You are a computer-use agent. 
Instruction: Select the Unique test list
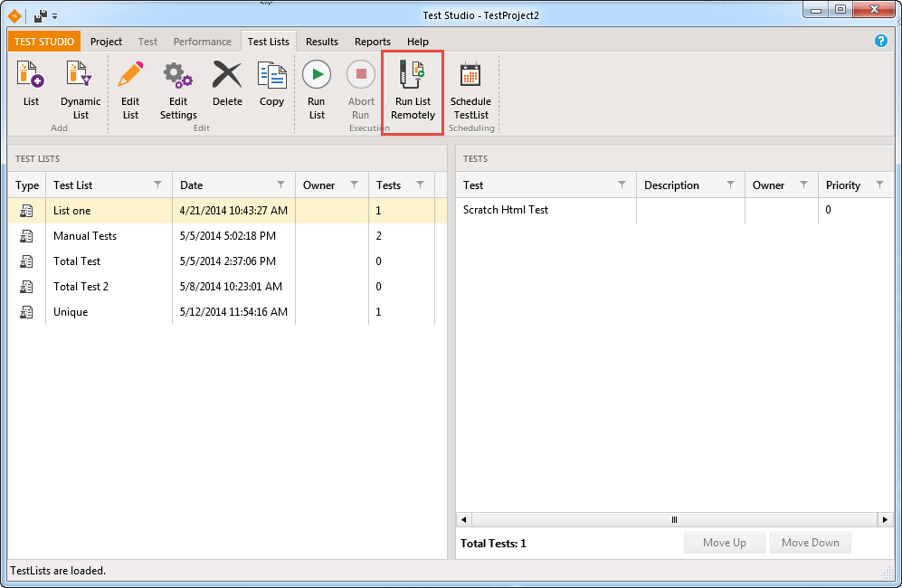(227, 312)
